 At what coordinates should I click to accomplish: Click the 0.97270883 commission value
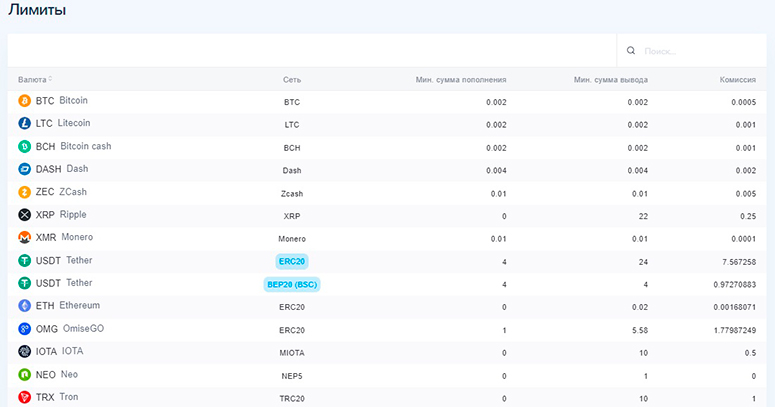click(734, 285)
